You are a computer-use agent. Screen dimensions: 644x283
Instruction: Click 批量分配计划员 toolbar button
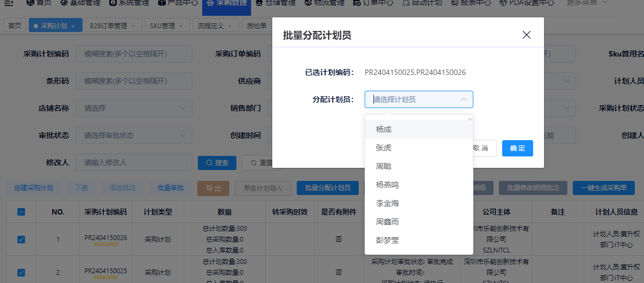(x=328, y=188)
